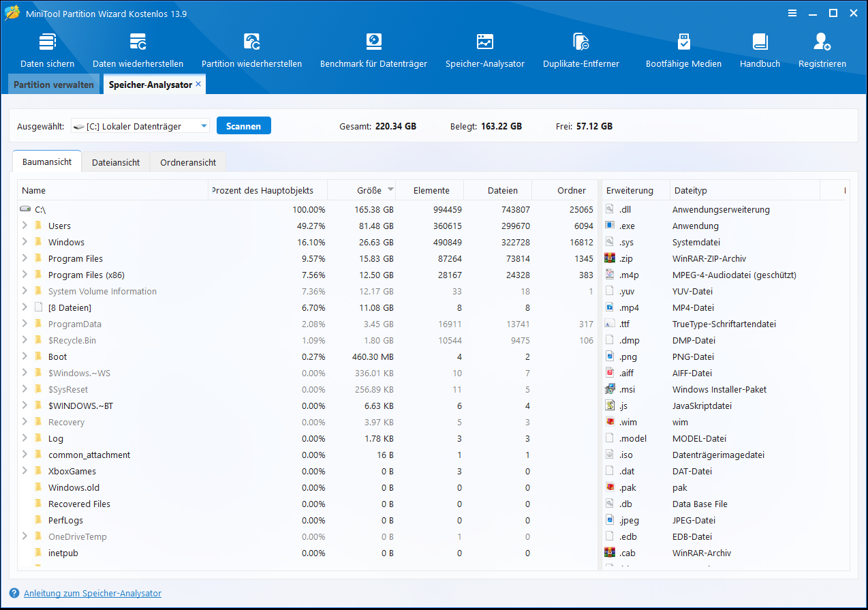868x610 pixels.
Task: Select the Baumansicht tab
Action: point(47,162)
